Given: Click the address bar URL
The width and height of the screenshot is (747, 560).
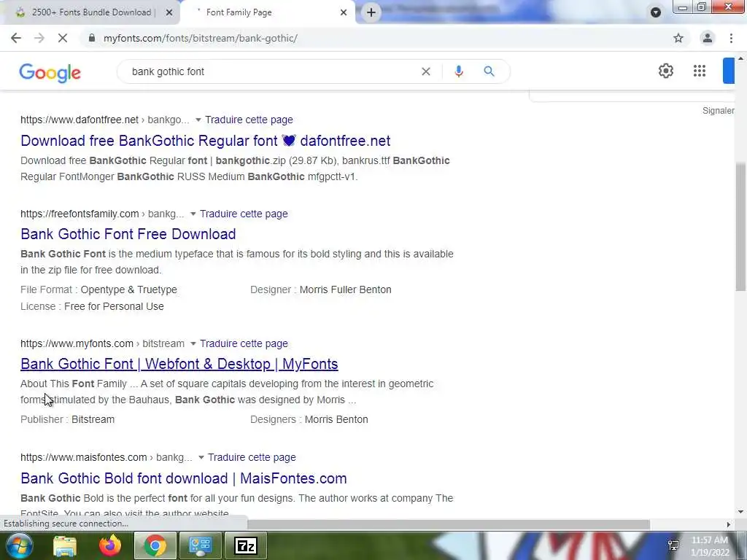Looking at the screenshot, I should click(201, 38).
